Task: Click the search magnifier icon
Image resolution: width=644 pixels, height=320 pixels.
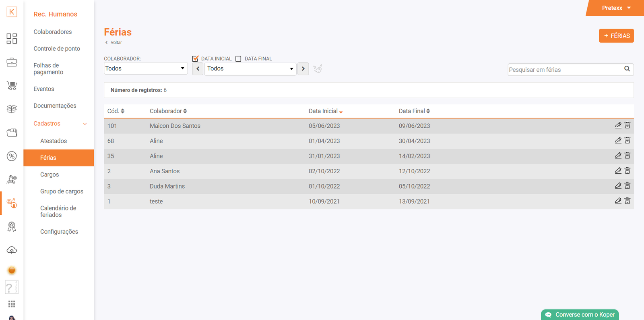Action: tap(627, 69)
